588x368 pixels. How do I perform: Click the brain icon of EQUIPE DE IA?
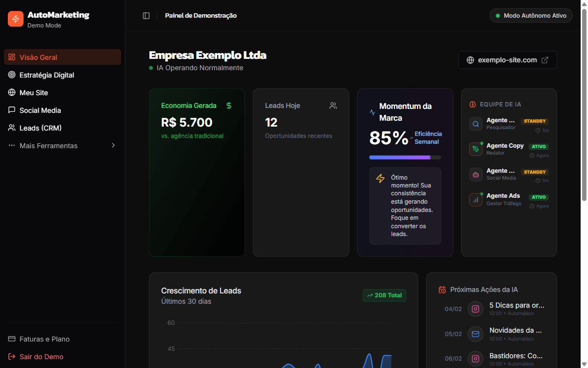coord(472,104)
